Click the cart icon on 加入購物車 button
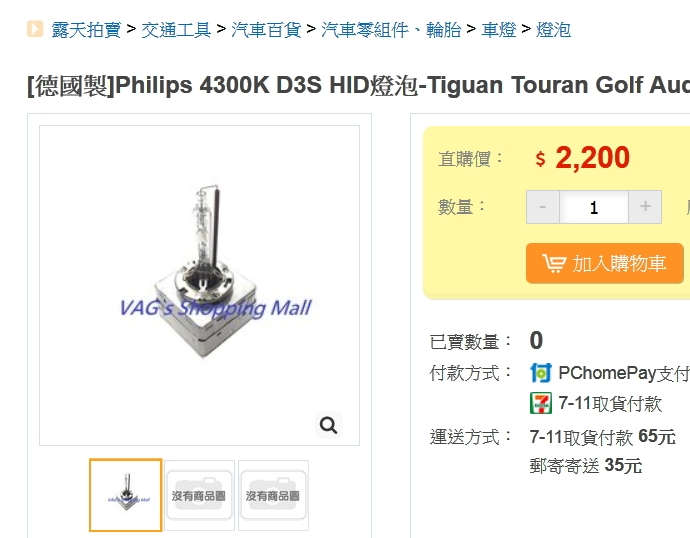690x538 pixels. coord(554,264)
